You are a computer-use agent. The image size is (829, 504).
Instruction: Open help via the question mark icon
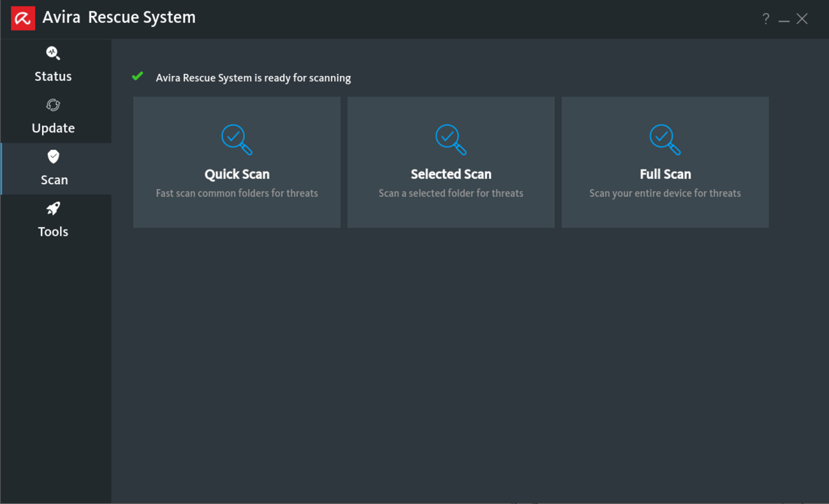tap(765, 19)
